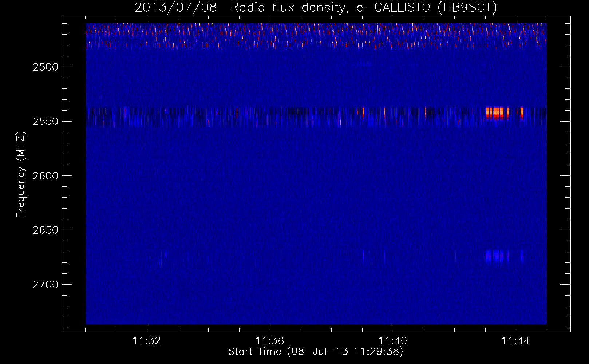Click the Frequency (MHZ) axis title

click(x=21, y=175)
